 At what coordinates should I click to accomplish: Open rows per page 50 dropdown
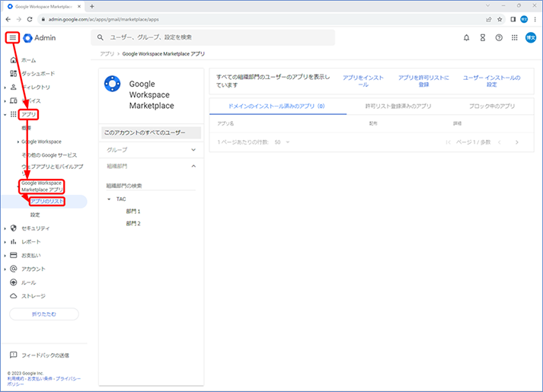(283, 142)
